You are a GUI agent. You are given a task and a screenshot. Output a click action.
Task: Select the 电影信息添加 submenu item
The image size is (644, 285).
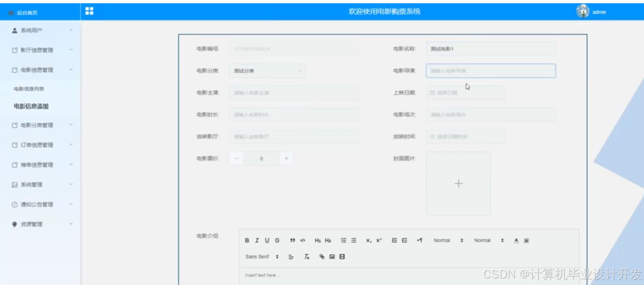[31, 106]
